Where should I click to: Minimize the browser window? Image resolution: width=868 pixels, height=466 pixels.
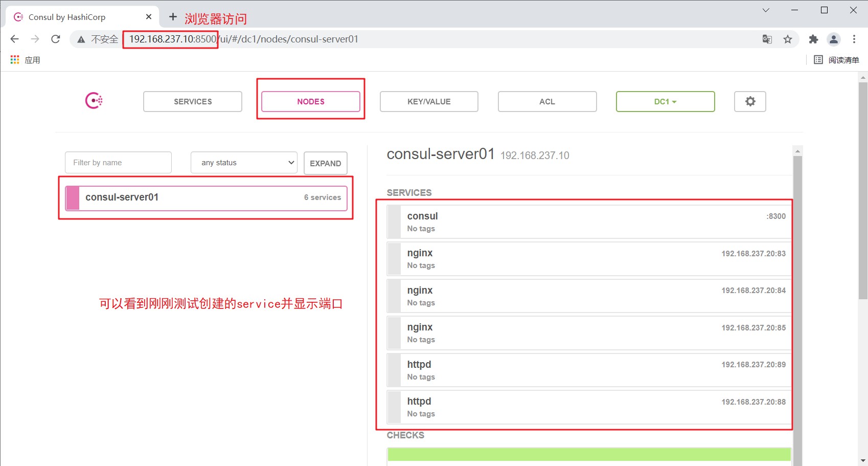click(x=794, y=10)
